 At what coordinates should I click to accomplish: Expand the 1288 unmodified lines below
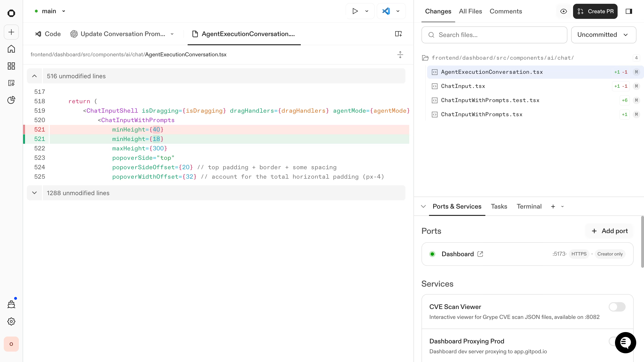point(34,193)
